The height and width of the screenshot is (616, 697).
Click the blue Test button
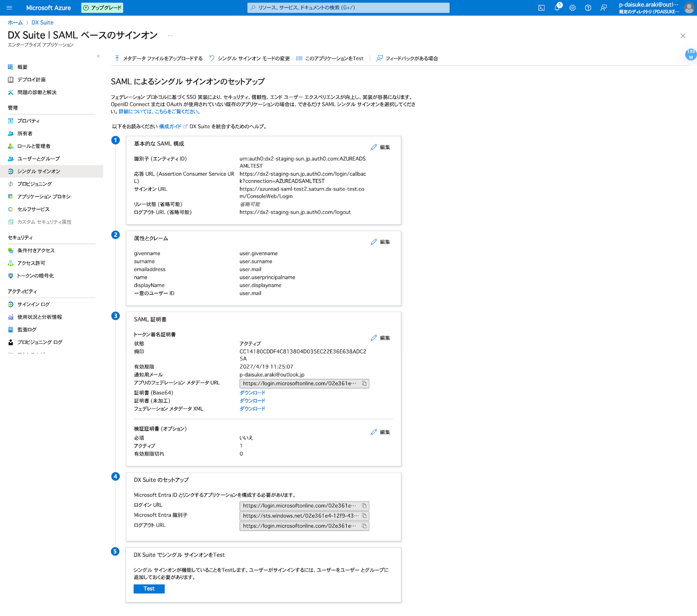coord(149,589)
